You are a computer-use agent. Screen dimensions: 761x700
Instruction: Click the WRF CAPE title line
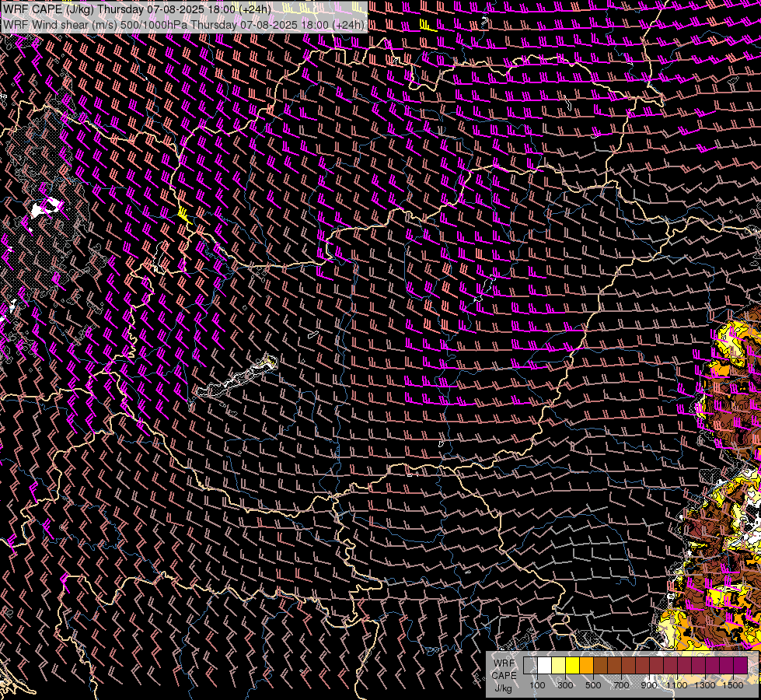137,9
